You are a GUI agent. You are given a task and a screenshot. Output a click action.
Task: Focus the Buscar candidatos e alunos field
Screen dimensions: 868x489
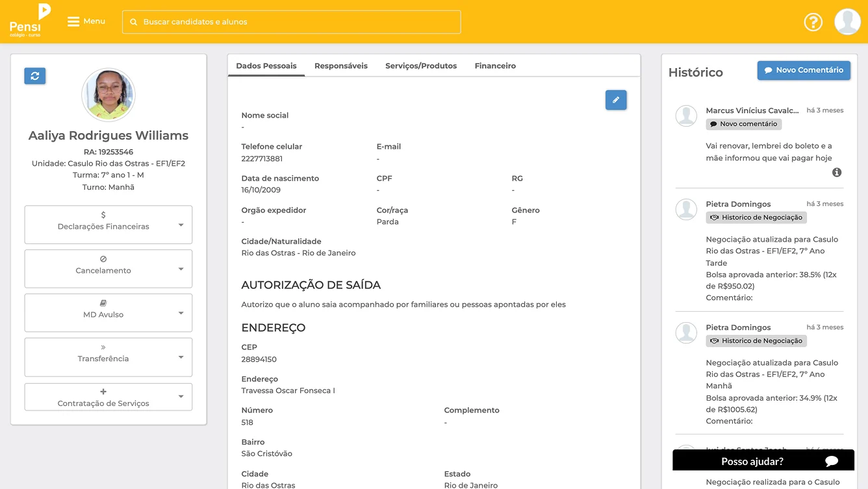292,22
